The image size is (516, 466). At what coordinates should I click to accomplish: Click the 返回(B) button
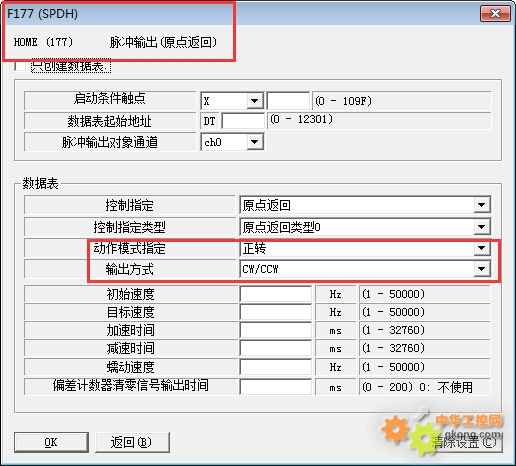click(132, 442)
